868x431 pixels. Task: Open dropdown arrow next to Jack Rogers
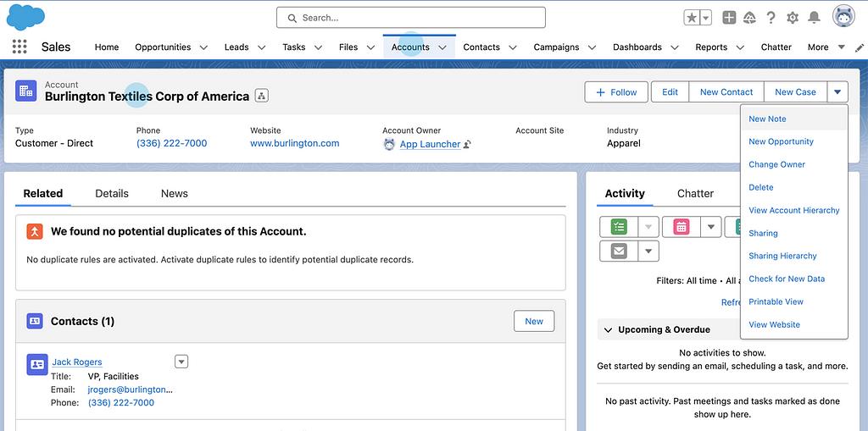click(181, 362)
